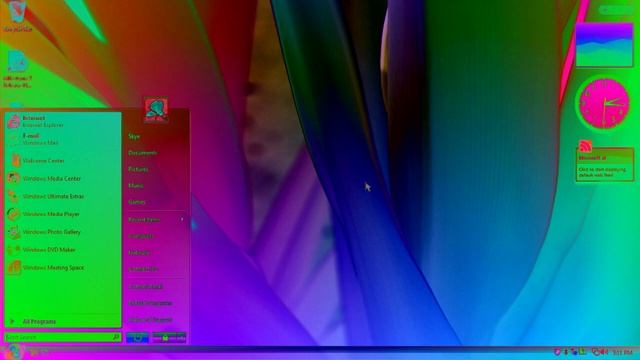Image resolution: width=640 pixels, height=360 pixels.
Task: Expand the Recent Items submenu
Action: 156,220
